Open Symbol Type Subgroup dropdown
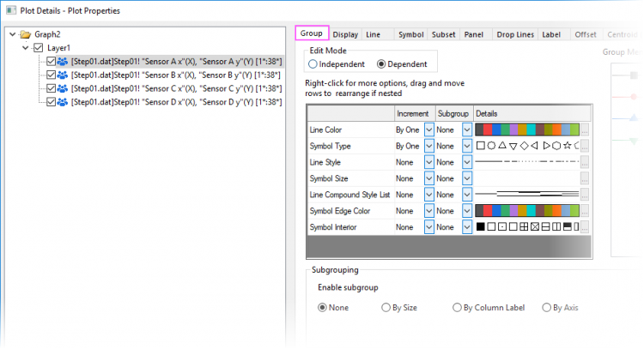The width and height of the screenshot is (644, 349). pyautogui.click(x=467, y=146)
